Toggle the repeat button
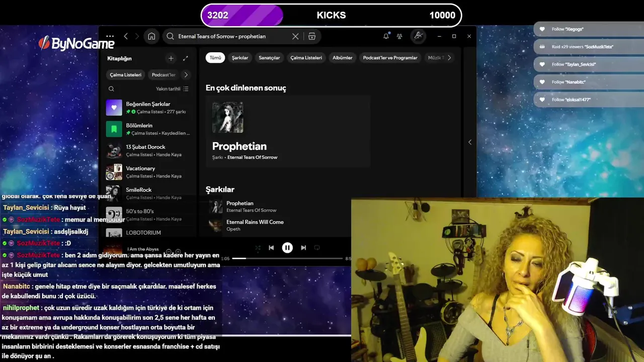Image resolution: width=644 pixels, height=362 pixels. coord(317,248)
